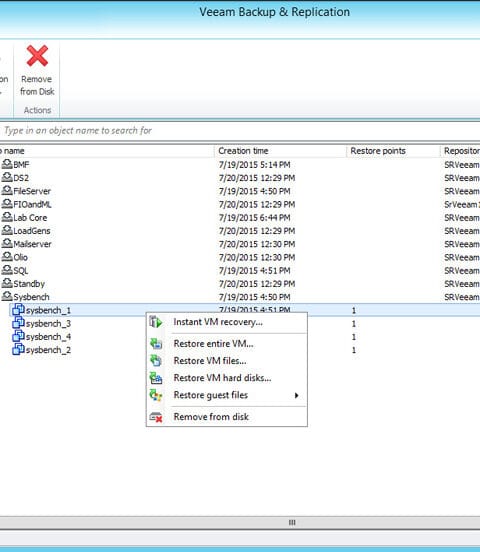Click the Restore VM files icon

tap(156, 360)
